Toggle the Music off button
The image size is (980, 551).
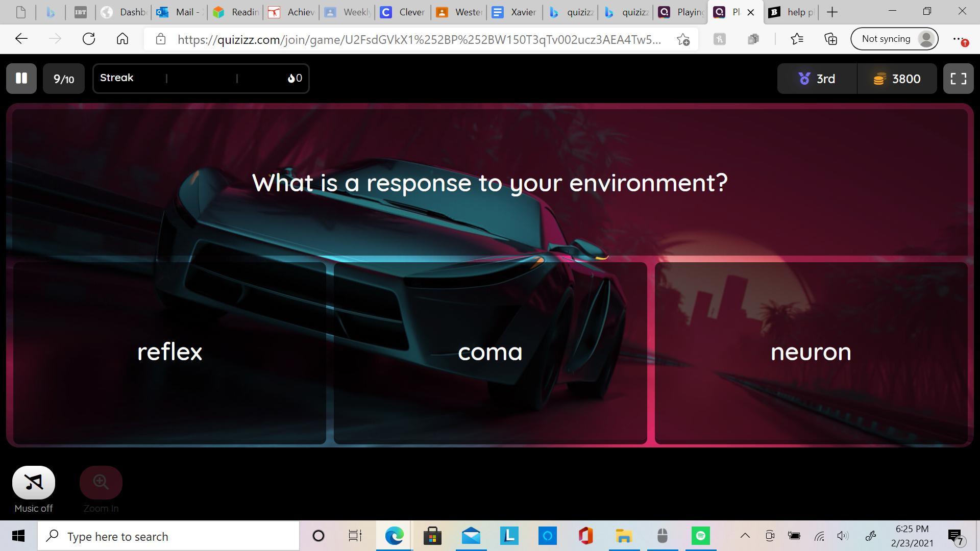tap(34, 483)
